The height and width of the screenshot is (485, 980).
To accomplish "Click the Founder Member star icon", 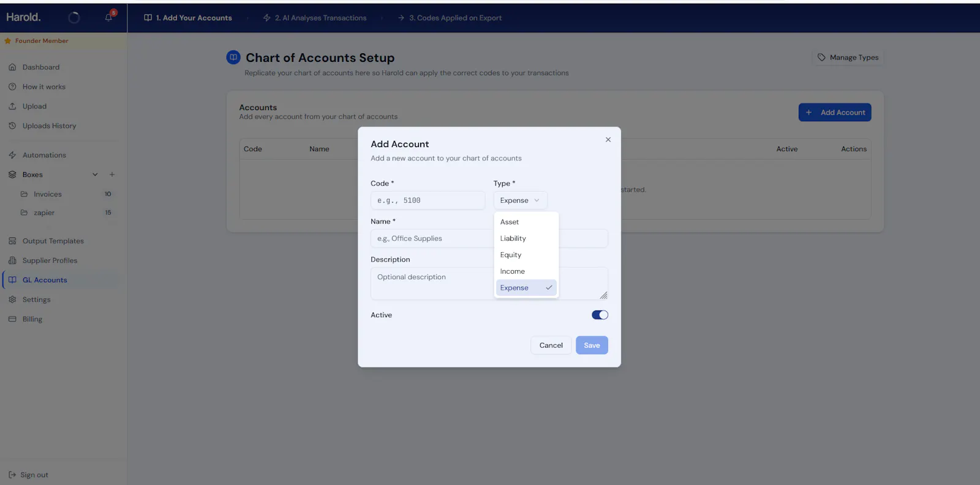I will tap(8, 41).
